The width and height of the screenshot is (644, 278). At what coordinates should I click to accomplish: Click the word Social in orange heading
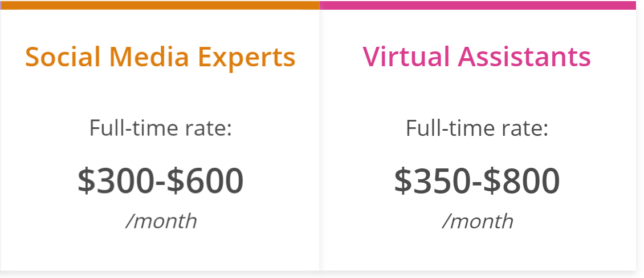(63, 56)
